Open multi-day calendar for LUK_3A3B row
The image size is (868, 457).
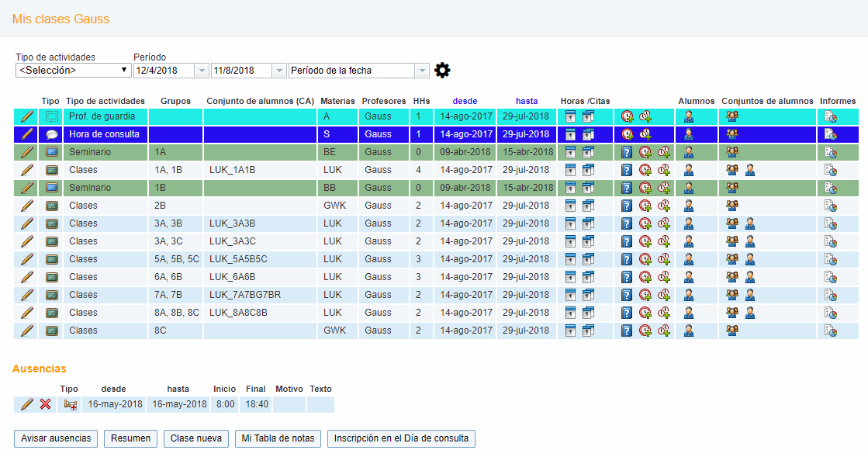coord(588,223)
